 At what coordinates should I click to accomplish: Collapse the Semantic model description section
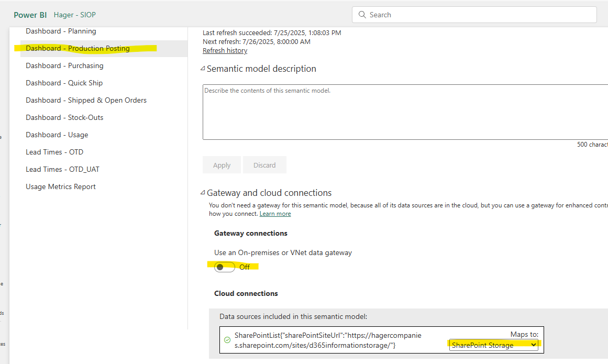203,69
